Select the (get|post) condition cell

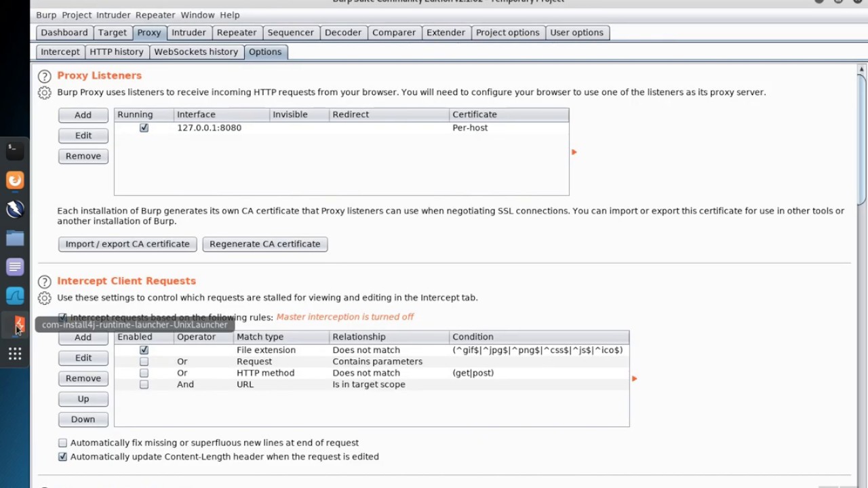pyautogui.click(x=539, y=373)
